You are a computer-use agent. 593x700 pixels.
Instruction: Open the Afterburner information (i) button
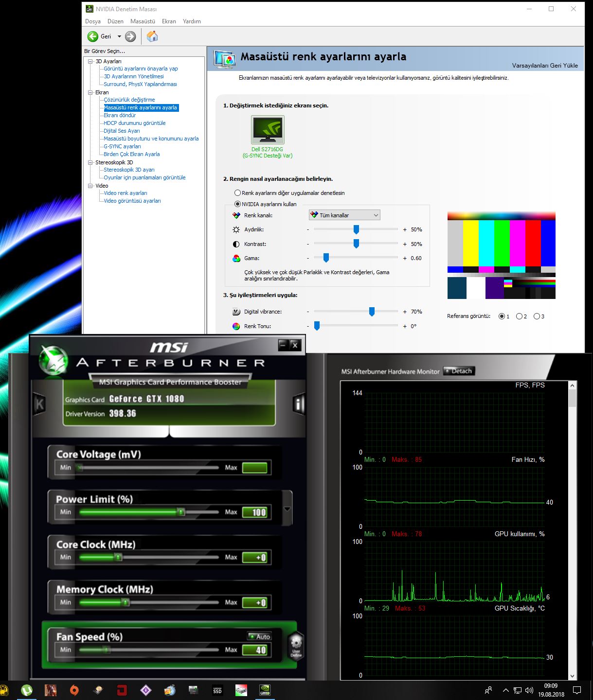pyautogui.click(x=299, y=404)
